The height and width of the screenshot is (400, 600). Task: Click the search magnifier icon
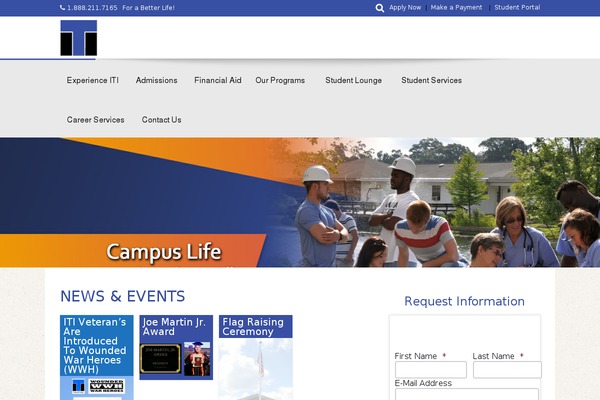(x=380, y=8)
